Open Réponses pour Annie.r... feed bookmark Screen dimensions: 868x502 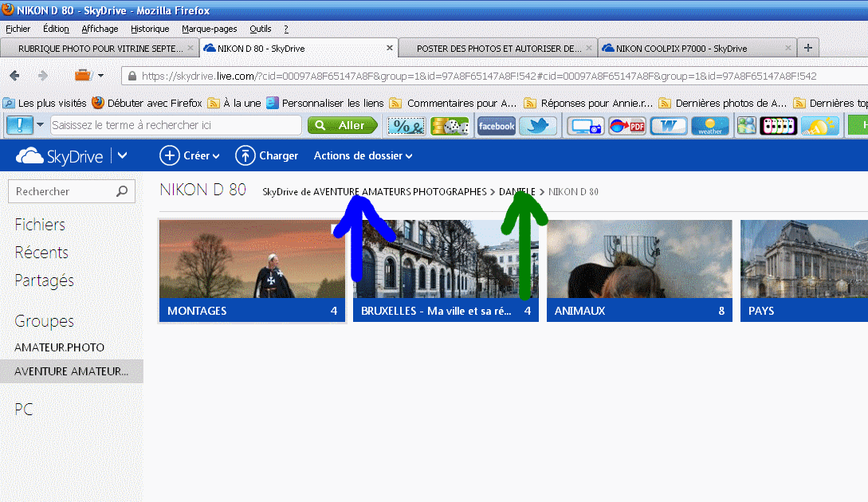pyautogui.click(x=588, y=103)
